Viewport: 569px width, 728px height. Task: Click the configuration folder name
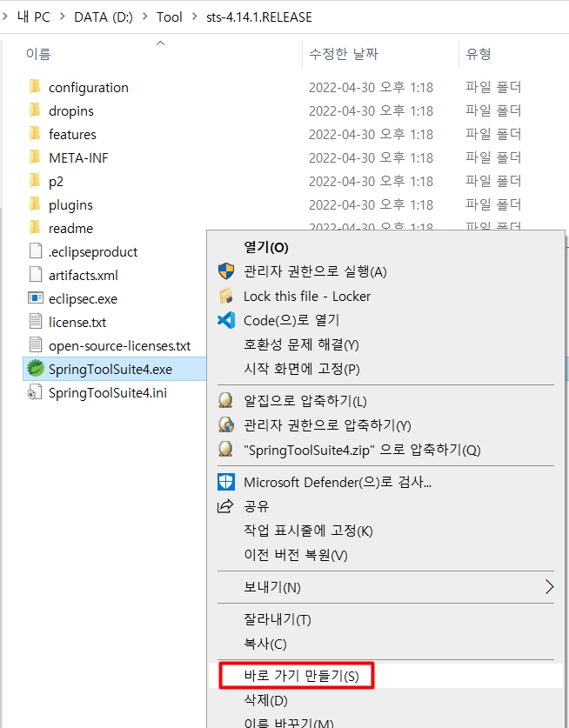(89, 87)
